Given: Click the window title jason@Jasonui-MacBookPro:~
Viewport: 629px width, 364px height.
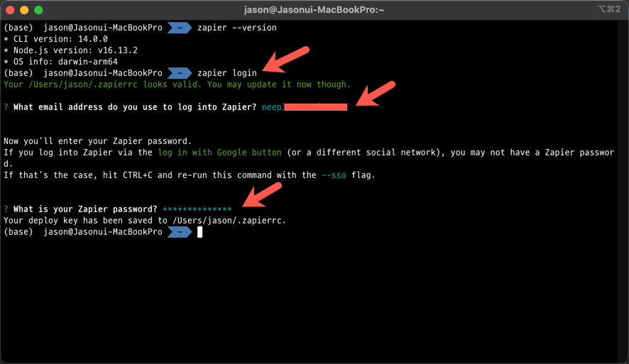Looking at the screenshot, I should (x=314, y=10).
